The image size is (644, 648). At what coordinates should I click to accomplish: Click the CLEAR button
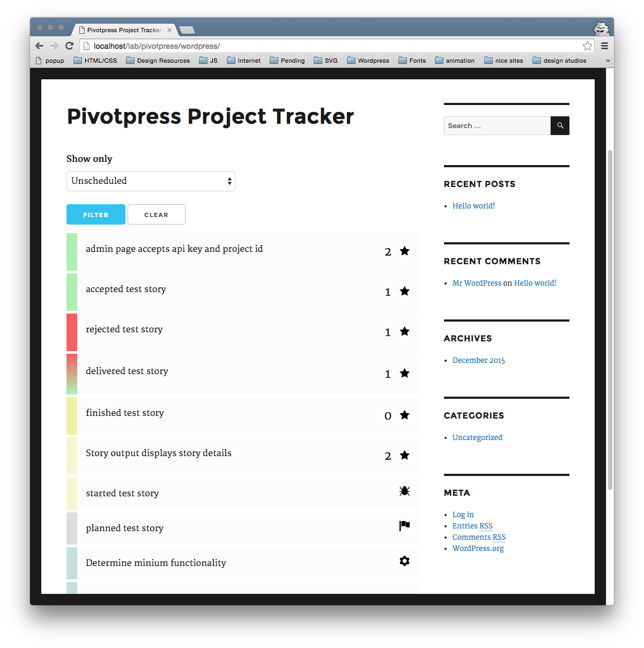[x=157, y=214]
